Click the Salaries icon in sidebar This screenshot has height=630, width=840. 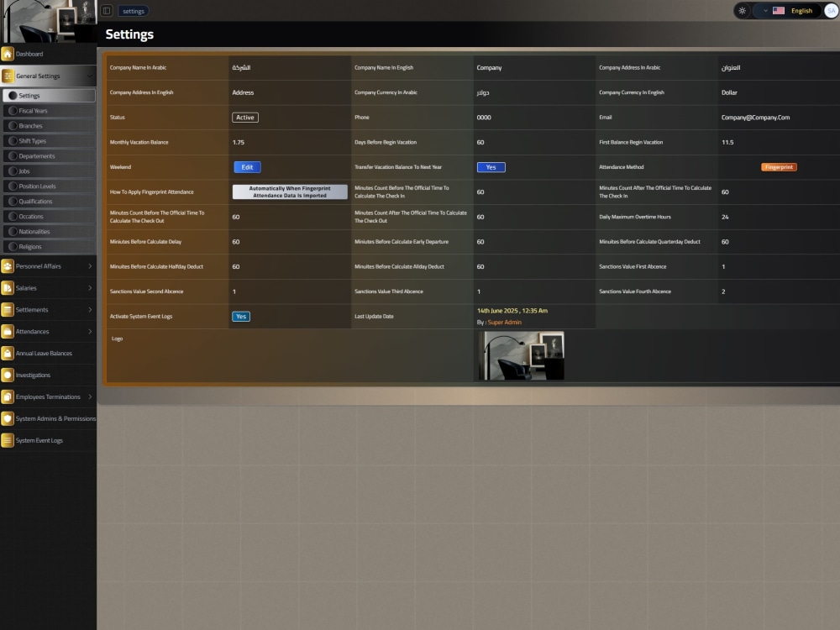click(x=8, y=288)
